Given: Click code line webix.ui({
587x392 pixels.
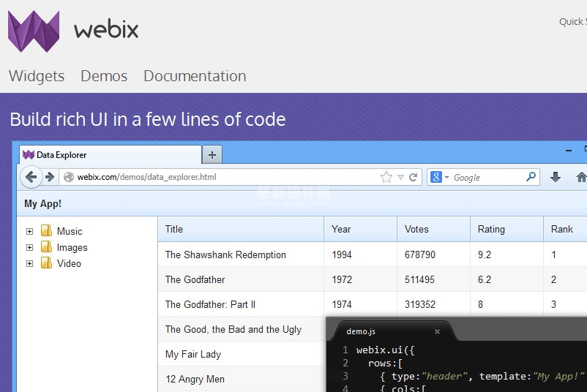Looking at the screenshot, I should [x=385, y=350].
